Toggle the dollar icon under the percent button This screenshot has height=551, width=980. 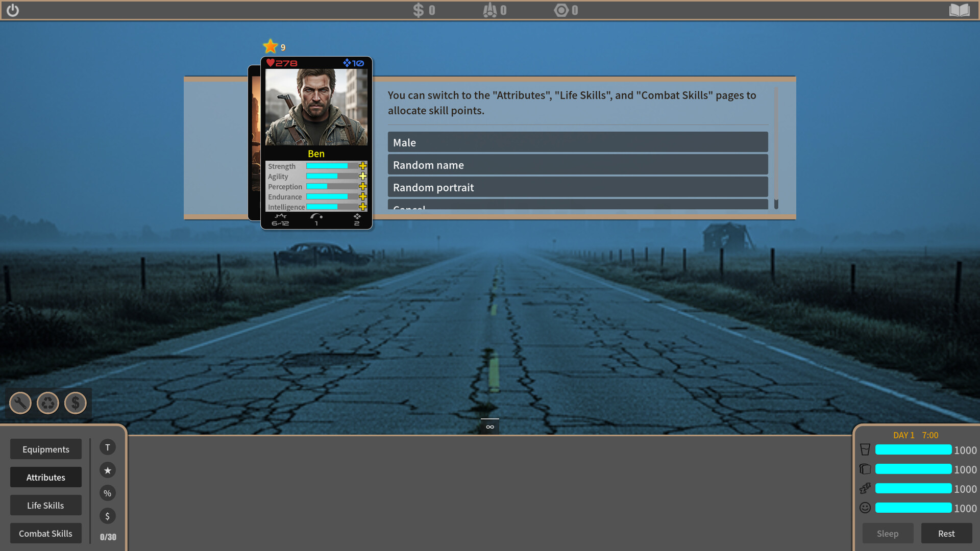click(108, 516)
